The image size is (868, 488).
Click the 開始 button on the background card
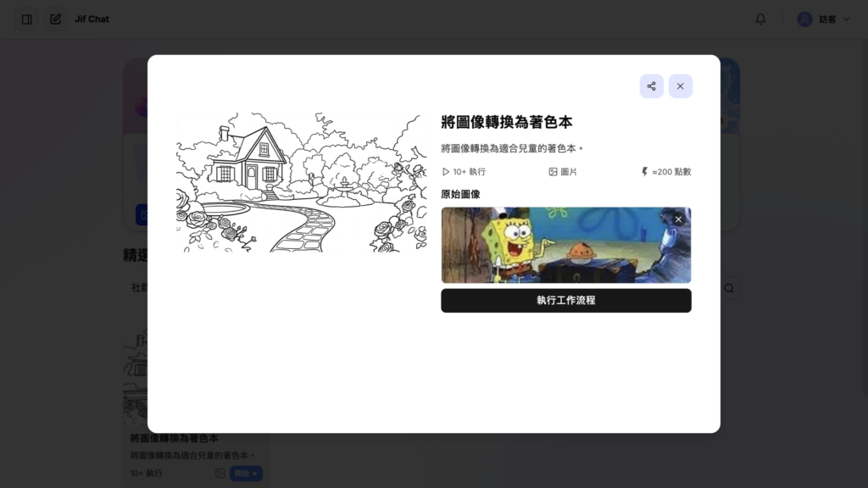tap(247, 474)
